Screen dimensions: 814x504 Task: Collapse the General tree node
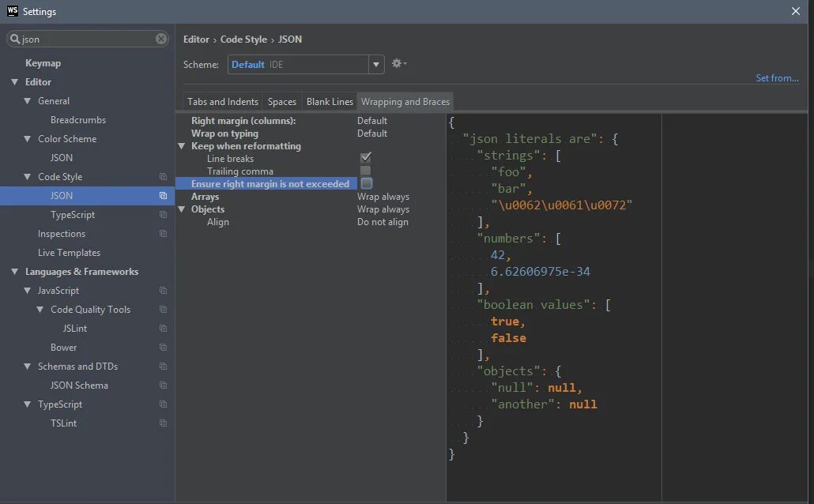(x=28, y=101)
